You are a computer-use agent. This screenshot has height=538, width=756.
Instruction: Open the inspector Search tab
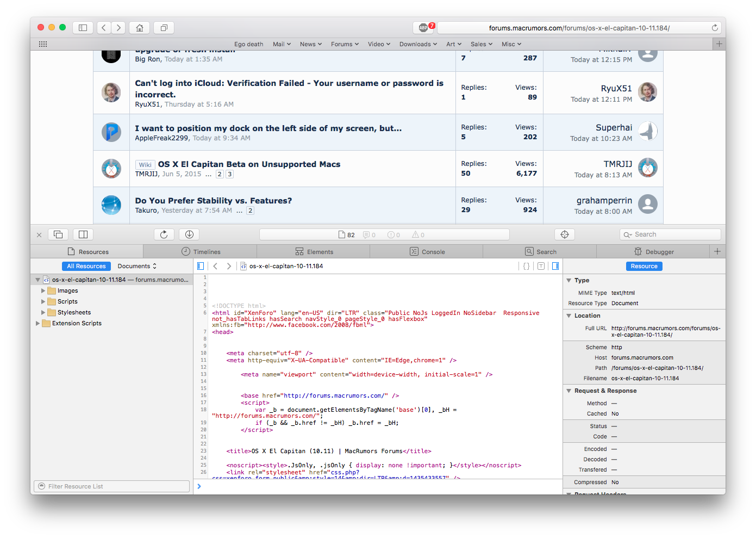540,251
